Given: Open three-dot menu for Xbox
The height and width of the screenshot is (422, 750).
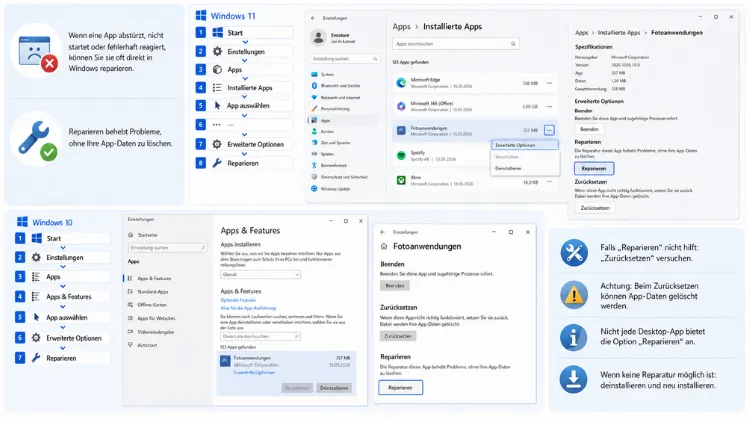Looking at the screenshot, I should [x=549, y=182].
